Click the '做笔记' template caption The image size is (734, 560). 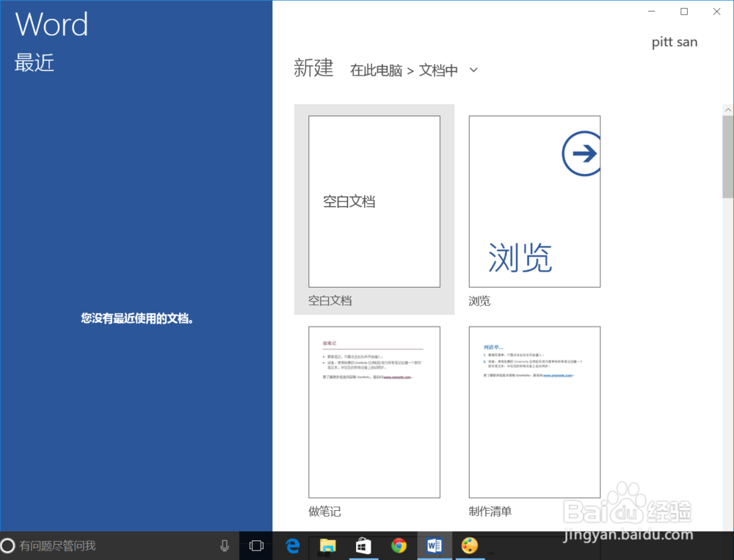pos(324,512)
